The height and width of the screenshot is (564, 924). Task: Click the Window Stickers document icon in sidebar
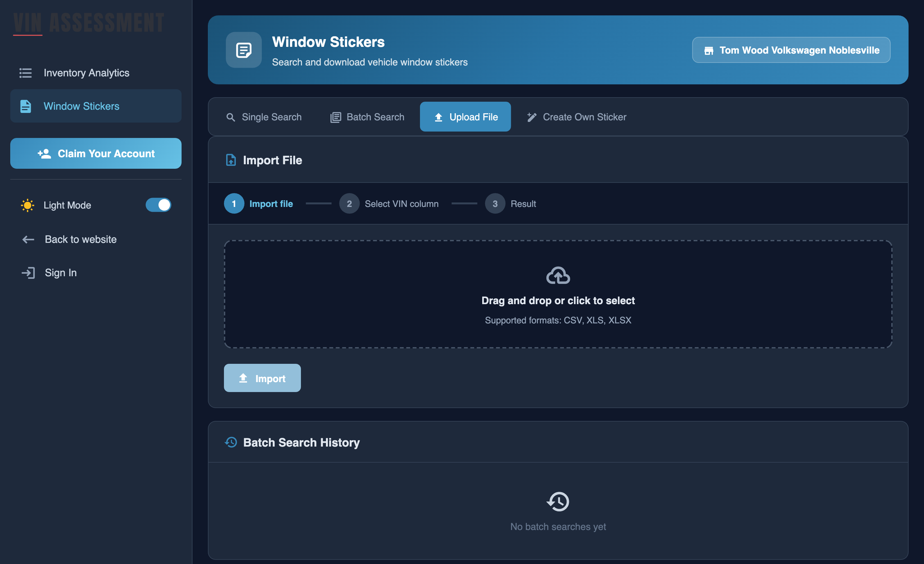click(25, 106)
